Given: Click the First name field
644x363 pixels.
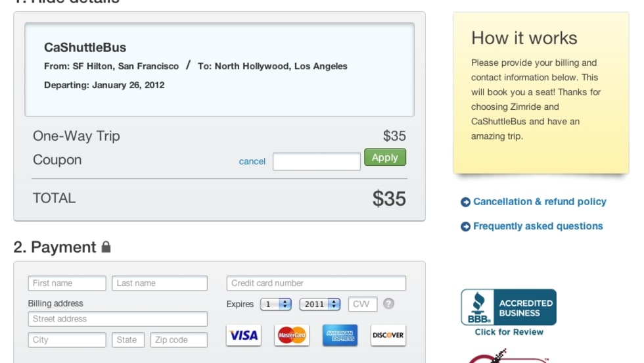Looking at the screenshot, I should point(67,283).
